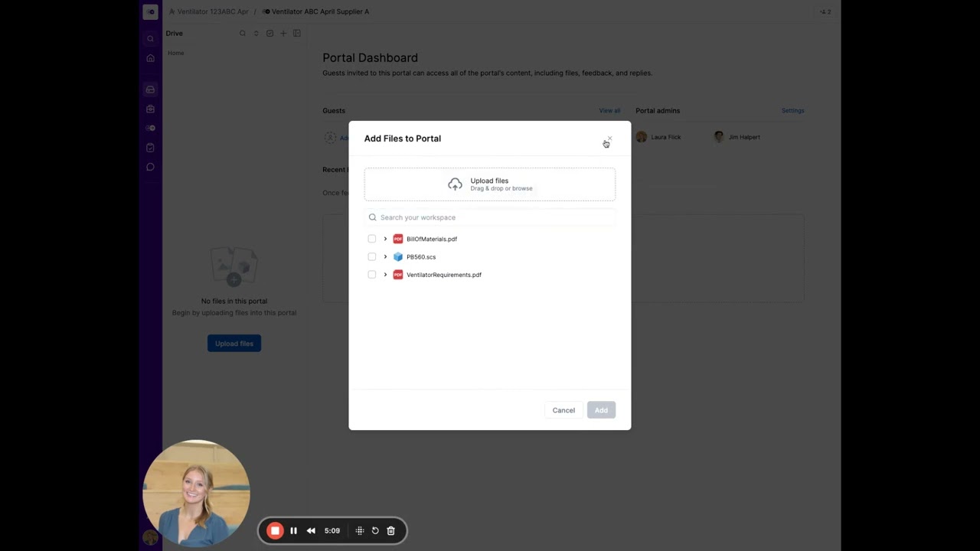Select the BillOfMaterials.pdf file name
Viewport: 980px width, 551px height.
tap(432, 239)
